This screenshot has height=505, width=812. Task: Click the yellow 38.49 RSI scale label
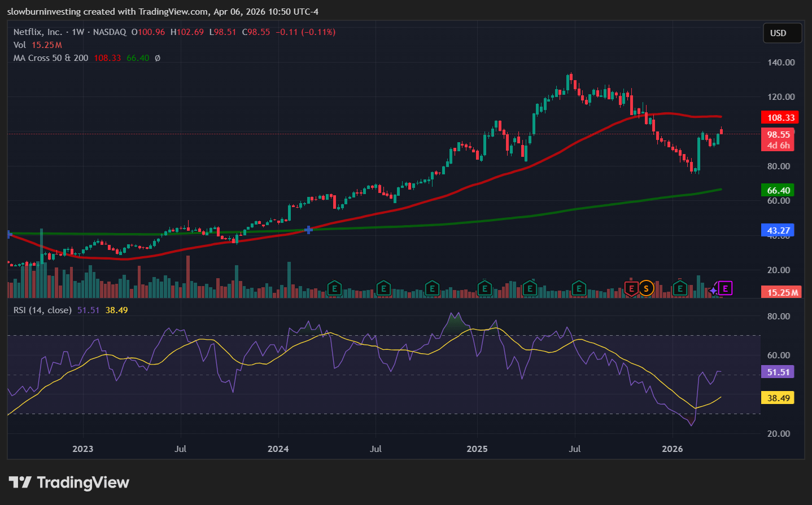point(778,398)
